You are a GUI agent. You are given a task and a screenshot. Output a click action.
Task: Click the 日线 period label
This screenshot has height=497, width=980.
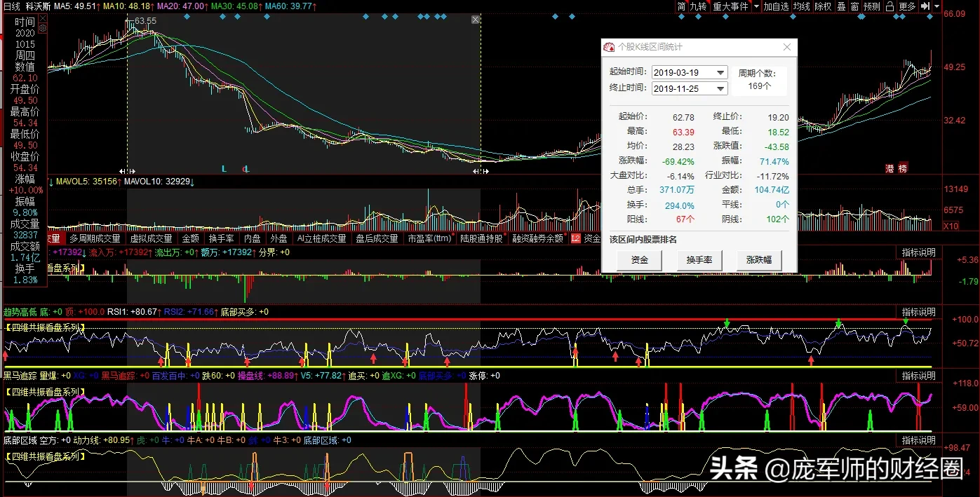click(x=12, y=6)
